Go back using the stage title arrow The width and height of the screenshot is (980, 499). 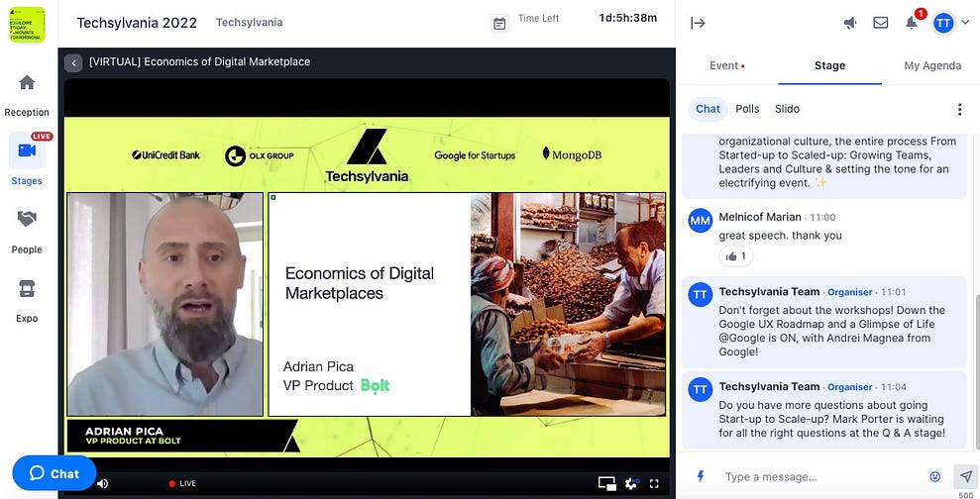[x=73, y=62]
